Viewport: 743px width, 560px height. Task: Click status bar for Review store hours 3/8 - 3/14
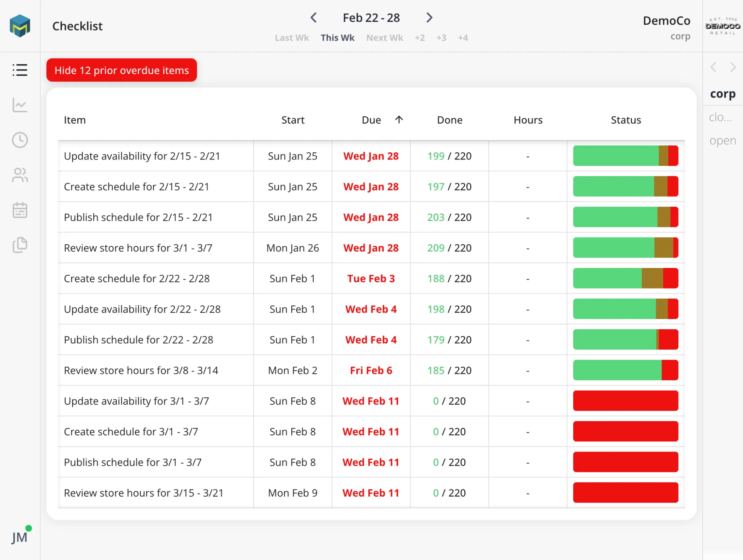626,370
